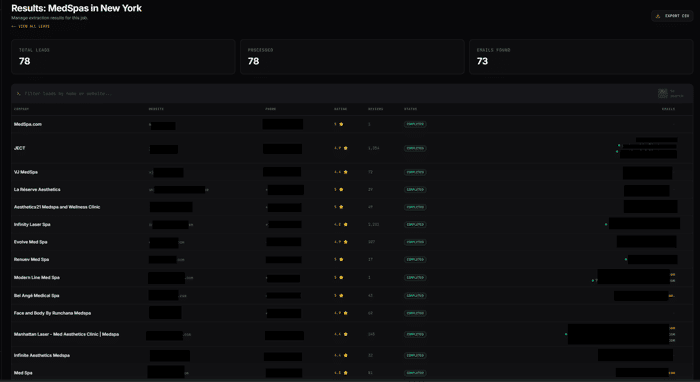The width and height of the screenshot is (700, 382).
Task: Sort by the Status column header
Action: pyautogui.click(x=410, y=109)
